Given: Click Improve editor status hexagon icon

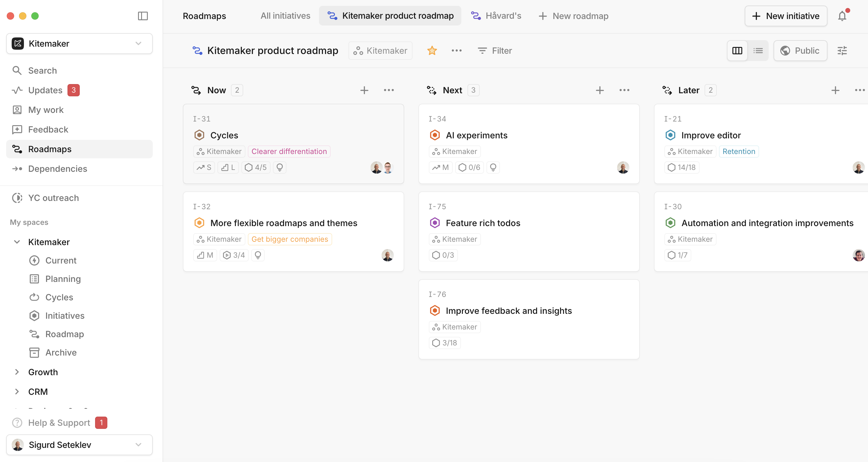Looking at the screenshot, I should (x=670, y=135).
